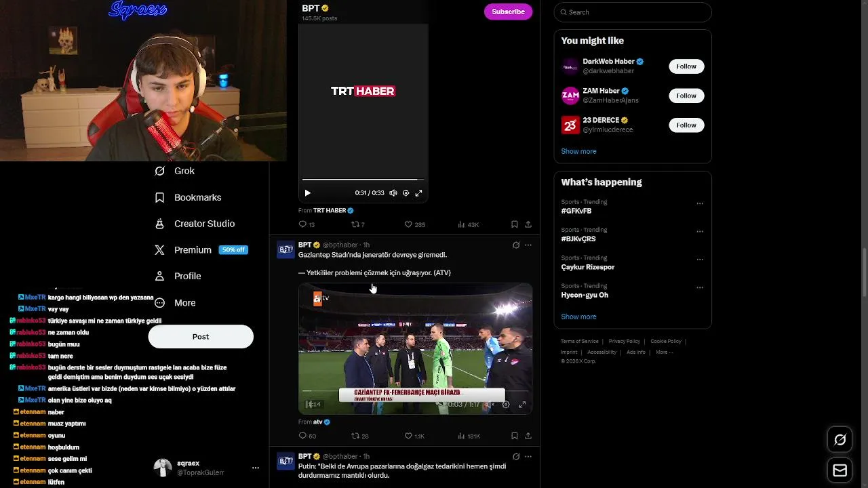Share the Gaziantep Stadı post
The width and height of the screenshot is (868, 488).
(528, 436)
